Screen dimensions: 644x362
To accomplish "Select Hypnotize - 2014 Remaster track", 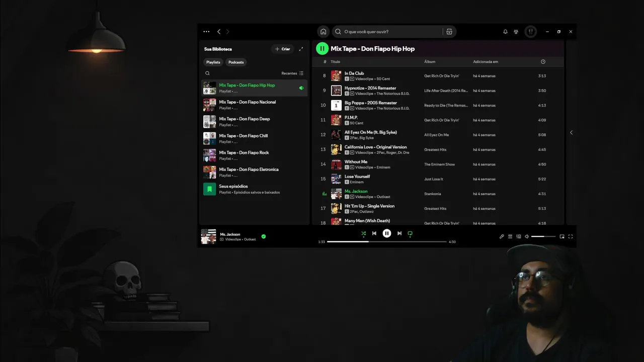I will 438,90.
